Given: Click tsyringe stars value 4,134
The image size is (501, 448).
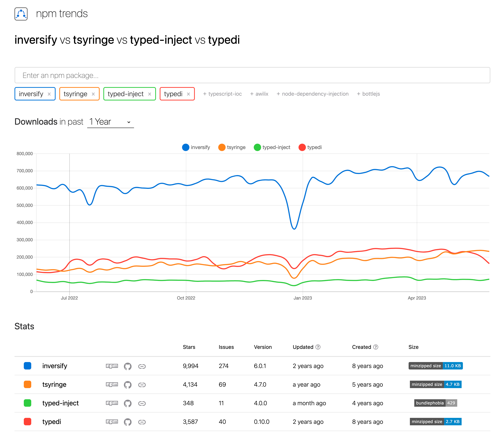Looking at the screenshot, I should [x=190, y=385].
